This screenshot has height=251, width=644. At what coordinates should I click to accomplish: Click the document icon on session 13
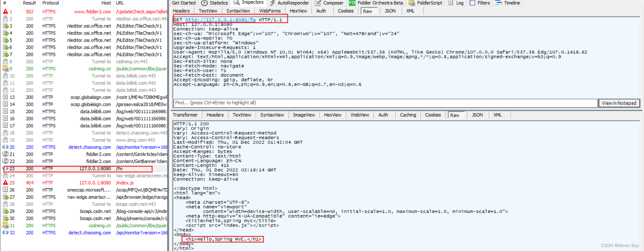click(x=5, y=97)
